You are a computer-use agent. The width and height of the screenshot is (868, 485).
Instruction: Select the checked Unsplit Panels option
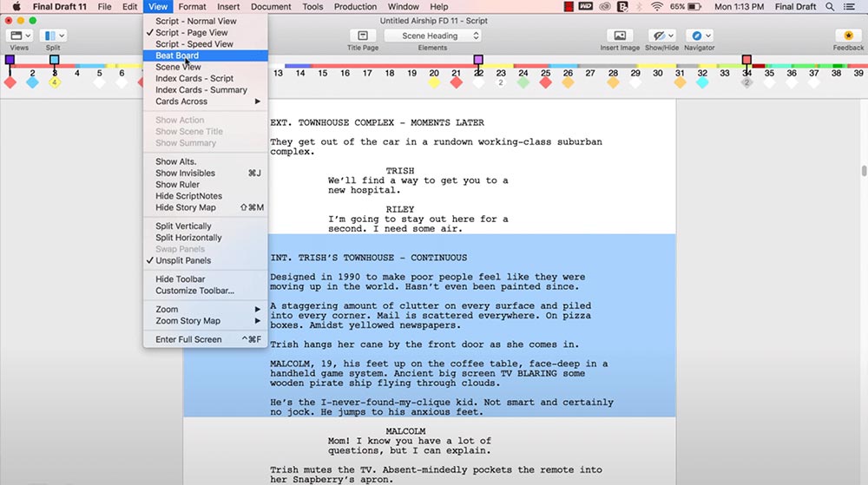point(183,260)
